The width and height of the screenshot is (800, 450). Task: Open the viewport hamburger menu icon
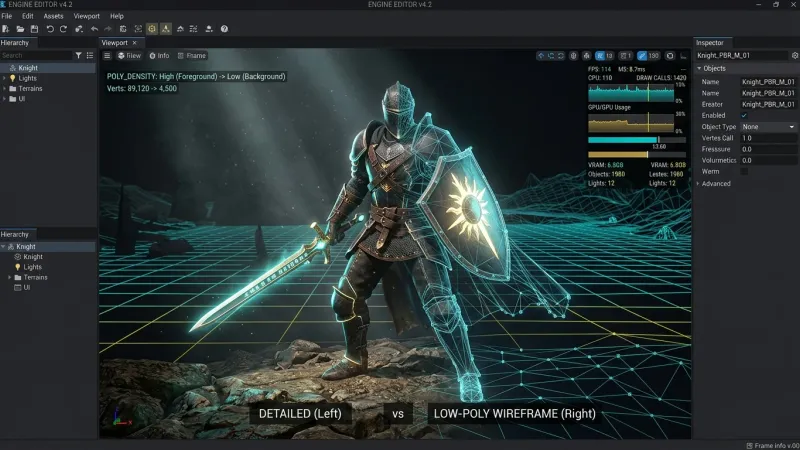pyautogui.click(x=107, y=56)
